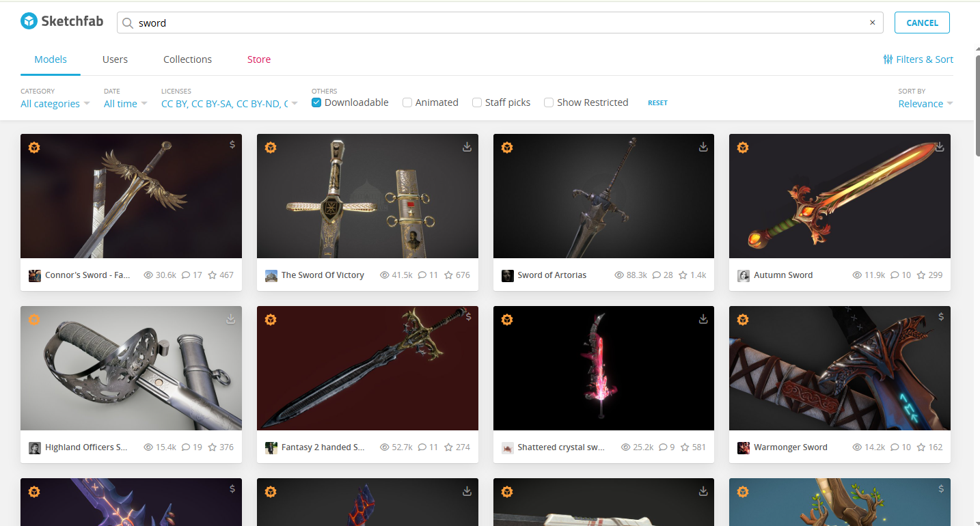This screenshot has width=980, height=526.
Task: Click download icon on Highland Officers Sword
Action: click(231, 318)
